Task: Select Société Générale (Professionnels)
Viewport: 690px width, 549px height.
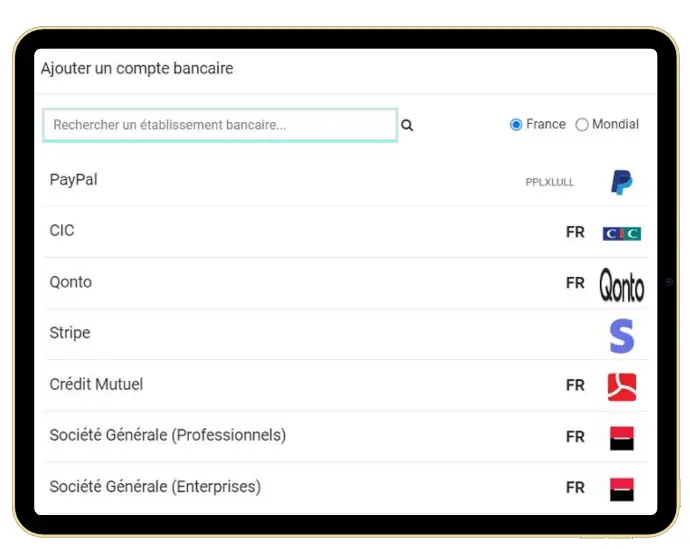Action: [346, 436]
